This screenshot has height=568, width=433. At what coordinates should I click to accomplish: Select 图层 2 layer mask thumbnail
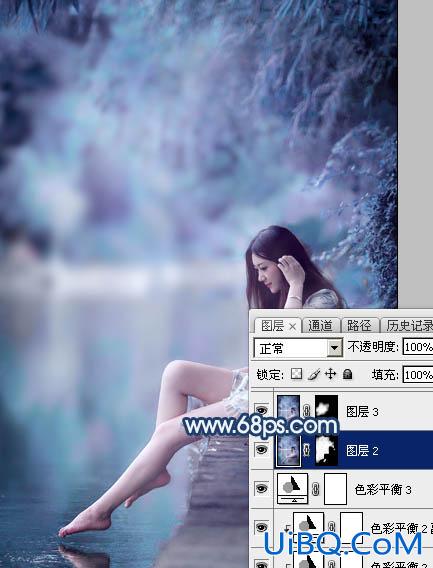tap(326, 450)
